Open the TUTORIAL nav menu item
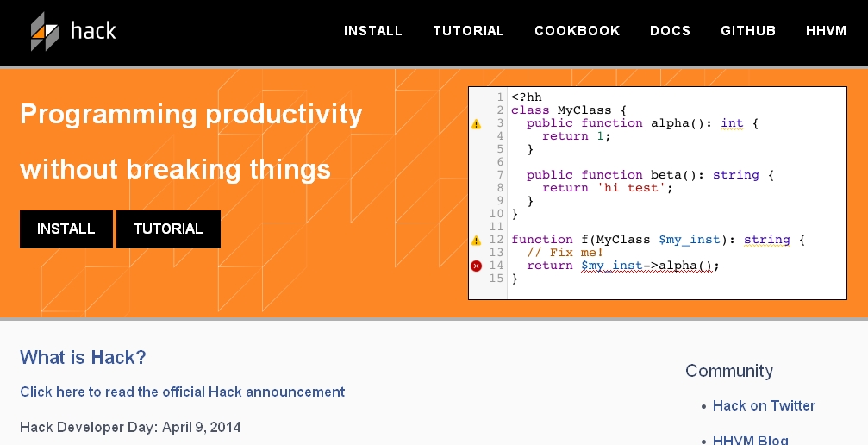Viewport: 868px width, 445px height. click(468, 31)
